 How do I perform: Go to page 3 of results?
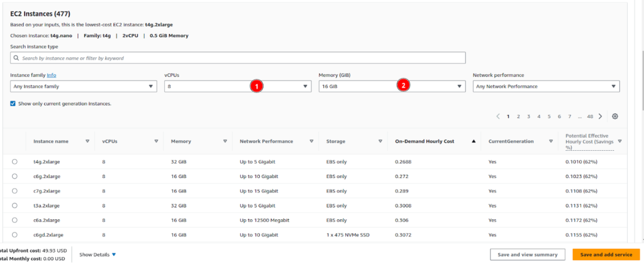coord(528,117)
